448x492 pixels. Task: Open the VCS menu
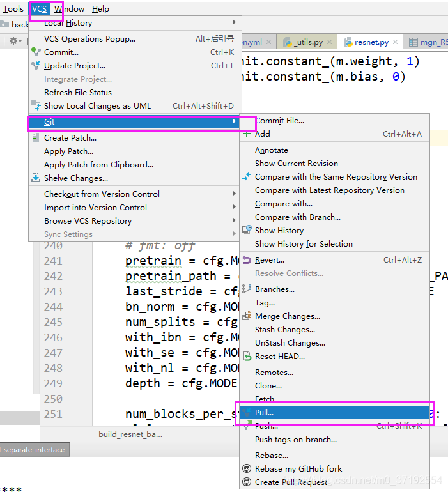(39, 9)
